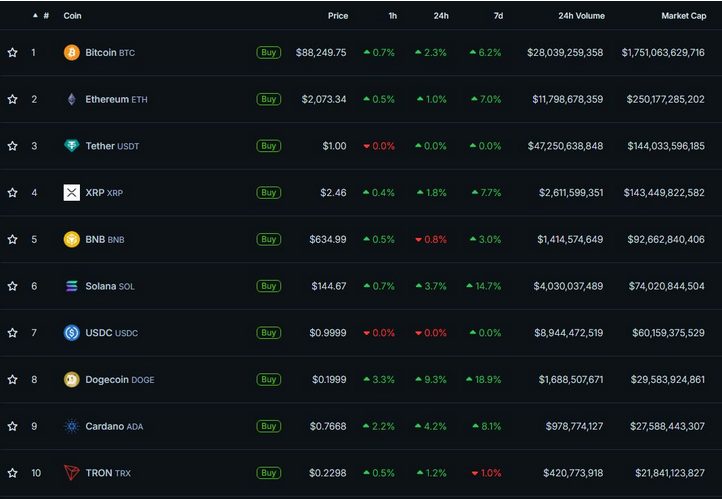This screenshot has height=499, width=722.
Task: Open the Tether USDT page link
Action: (x=112, y=146)
